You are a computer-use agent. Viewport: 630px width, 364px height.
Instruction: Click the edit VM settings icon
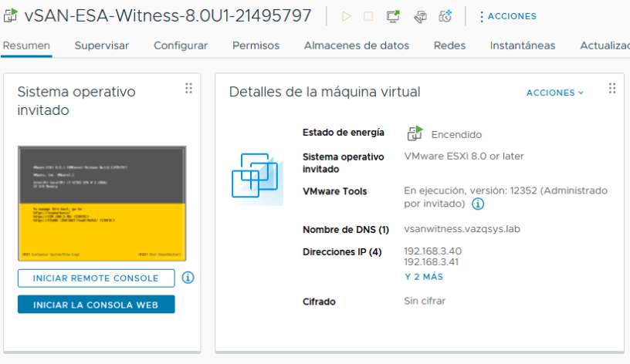pyautogui.click(x=419, y=15)
